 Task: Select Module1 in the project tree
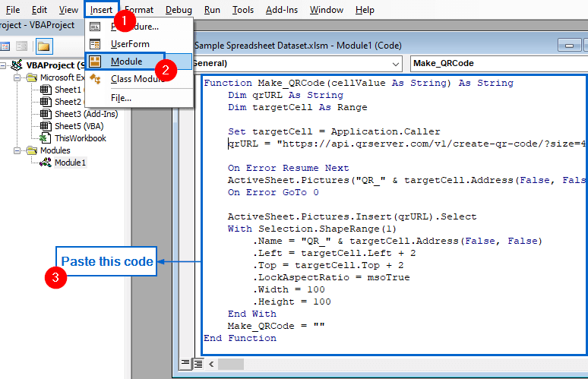70,163
